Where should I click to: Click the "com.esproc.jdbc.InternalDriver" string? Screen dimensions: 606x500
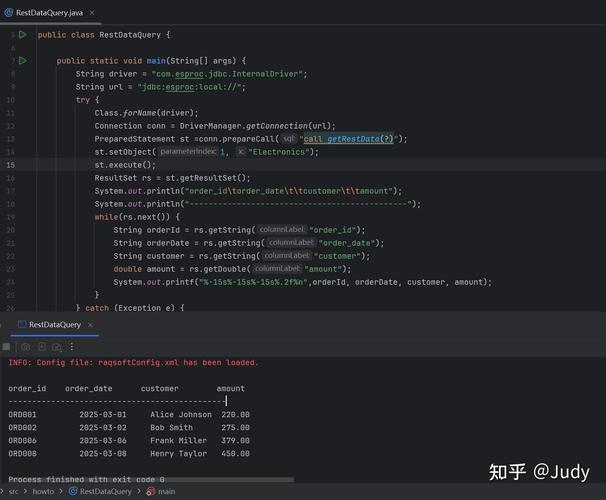(x=227, y=74)
